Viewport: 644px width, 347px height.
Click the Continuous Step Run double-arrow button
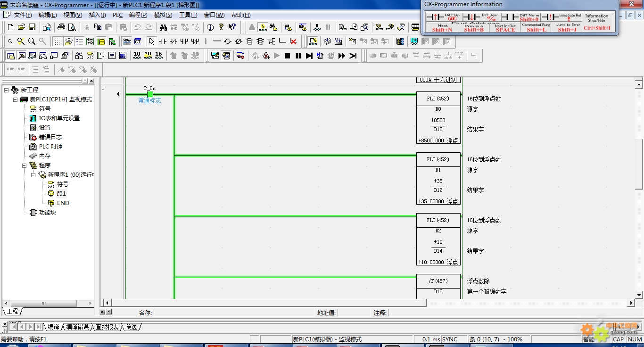[342, 56]
